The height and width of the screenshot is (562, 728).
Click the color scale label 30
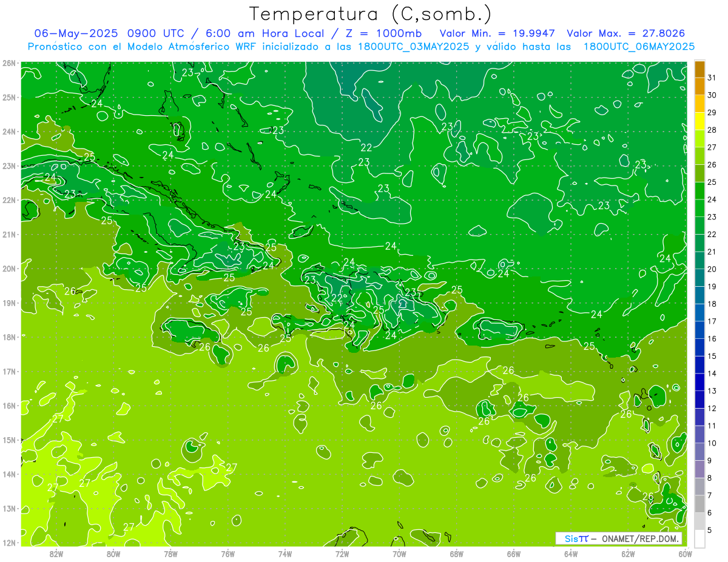712,95
